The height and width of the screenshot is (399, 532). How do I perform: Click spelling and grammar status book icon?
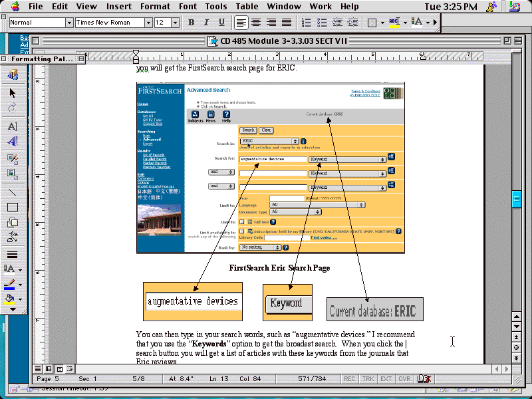424,378
